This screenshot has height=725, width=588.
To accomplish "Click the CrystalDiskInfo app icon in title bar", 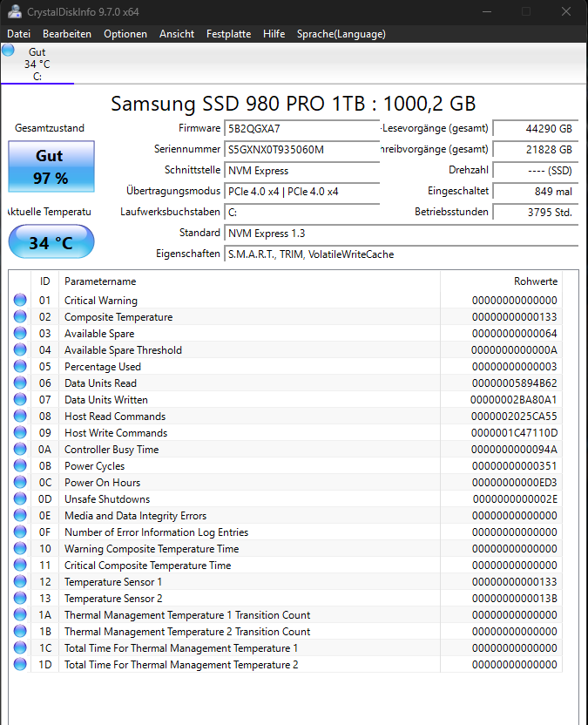I will 14,11.
